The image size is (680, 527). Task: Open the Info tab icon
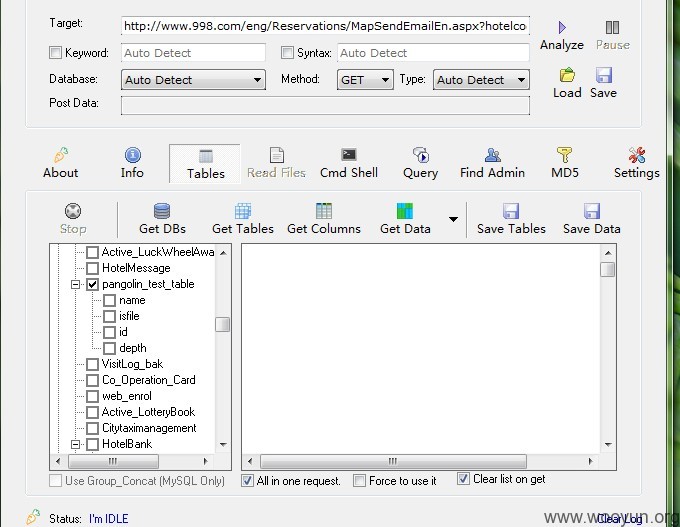[x=132, y=155]
